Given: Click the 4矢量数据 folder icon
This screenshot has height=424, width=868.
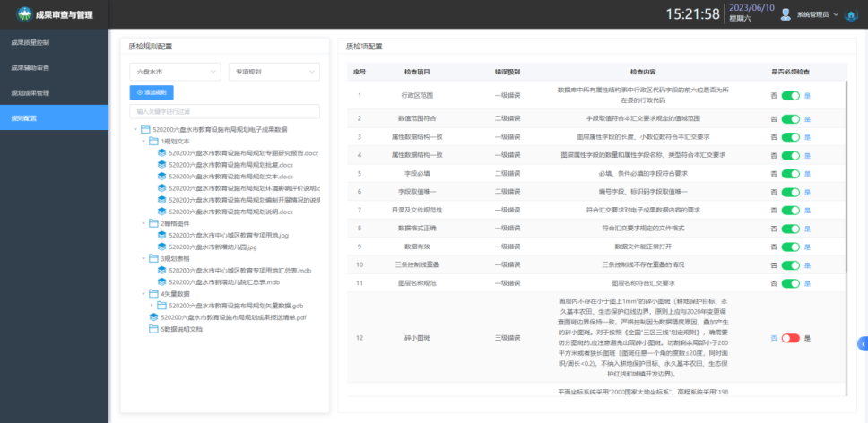Looking at the screenshot, I should [153, 293].
